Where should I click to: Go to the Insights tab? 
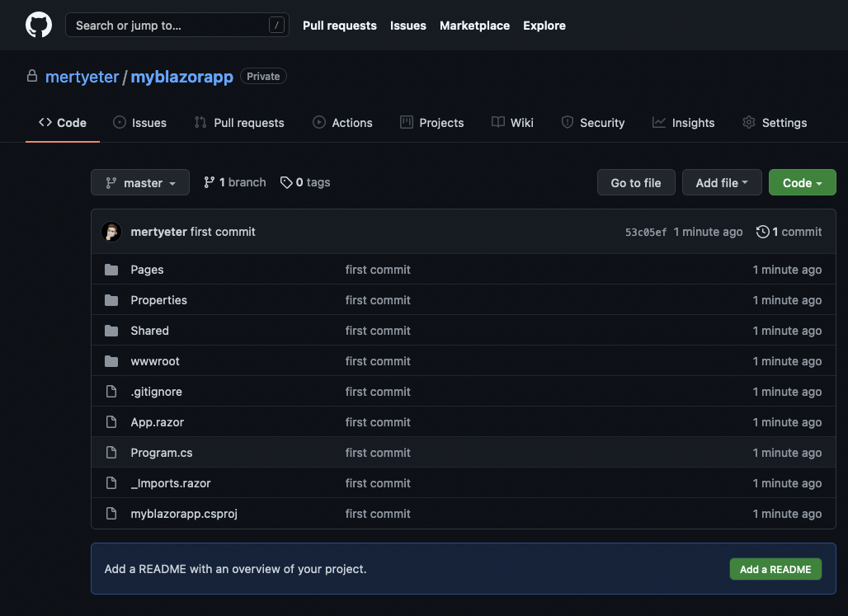[683, 123]
